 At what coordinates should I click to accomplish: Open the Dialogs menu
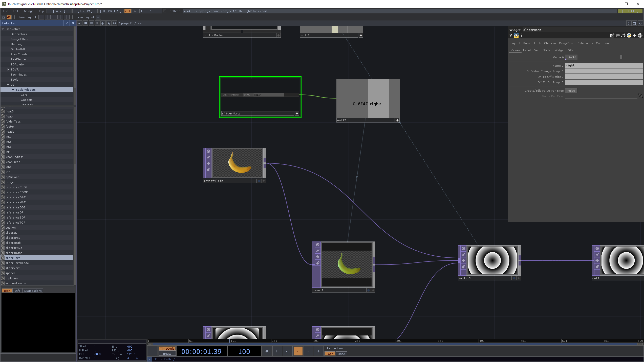tap(28, 11)
